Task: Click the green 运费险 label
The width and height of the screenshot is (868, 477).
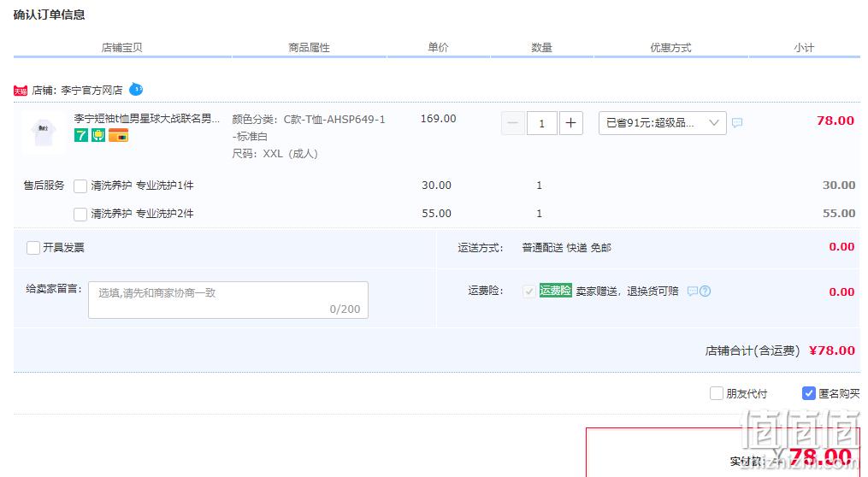Action: point(555,291)
